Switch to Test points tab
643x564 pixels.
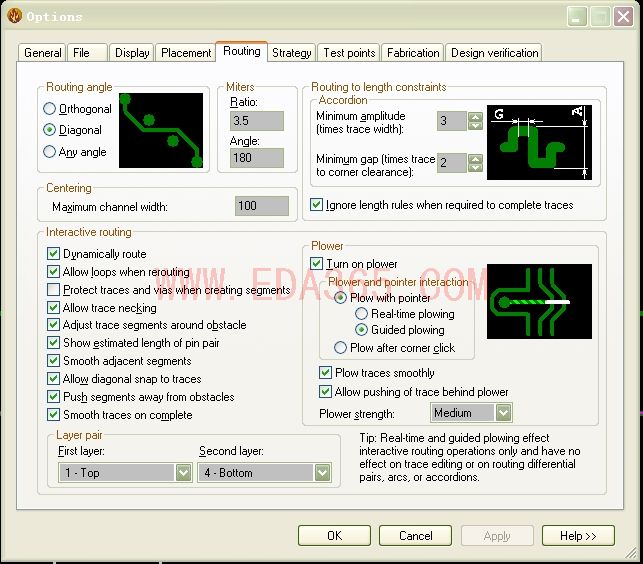tap(349, 53)
